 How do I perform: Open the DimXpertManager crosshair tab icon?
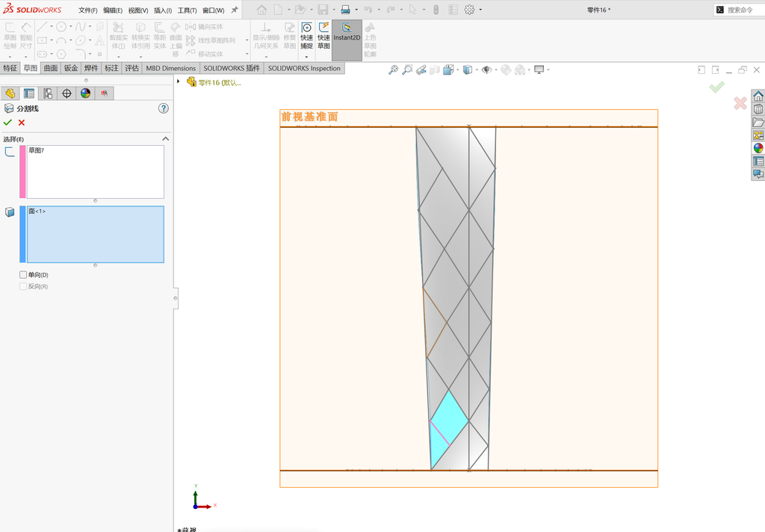[66, 93]
